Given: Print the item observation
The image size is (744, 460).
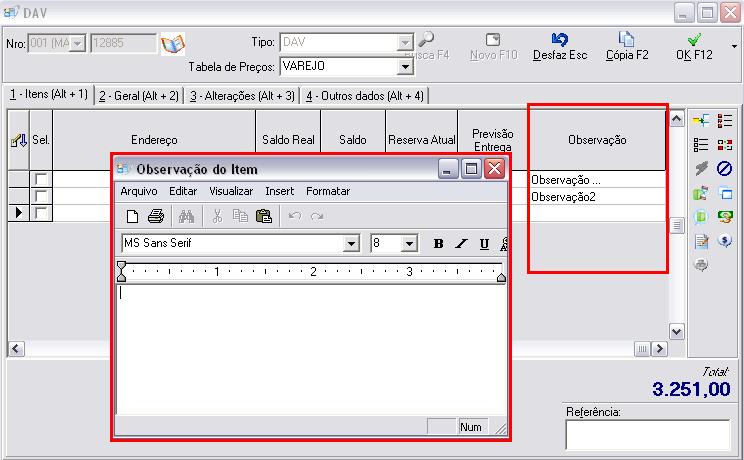Looking at the screenshot, I should [155, 216].
